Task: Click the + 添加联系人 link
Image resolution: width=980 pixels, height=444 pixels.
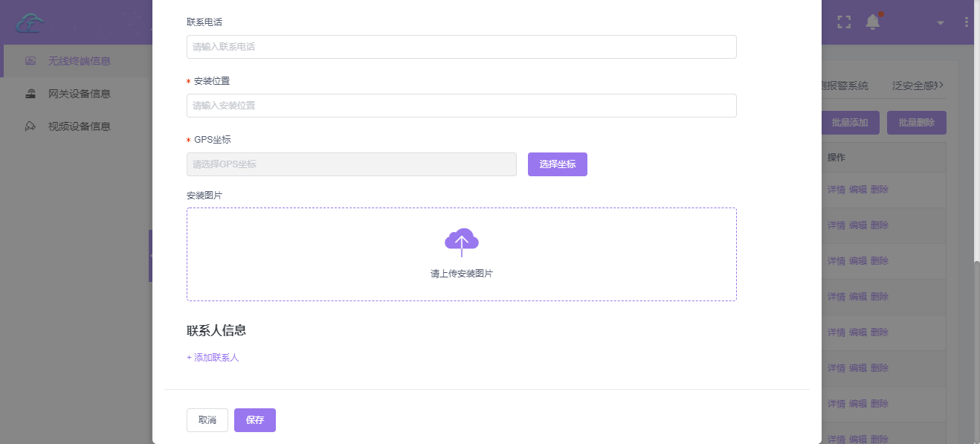Action: point(213,358)
